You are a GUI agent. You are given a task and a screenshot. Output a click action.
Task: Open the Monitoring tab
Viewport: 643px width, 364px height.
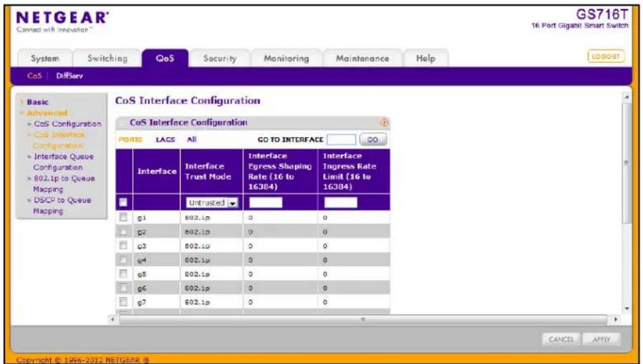click(x=286, y=58)
